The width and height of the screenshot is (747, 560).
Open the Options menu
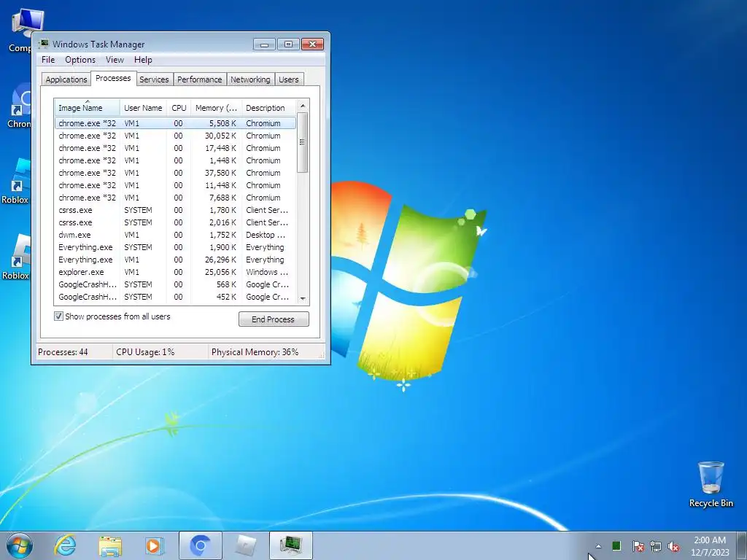80,60
